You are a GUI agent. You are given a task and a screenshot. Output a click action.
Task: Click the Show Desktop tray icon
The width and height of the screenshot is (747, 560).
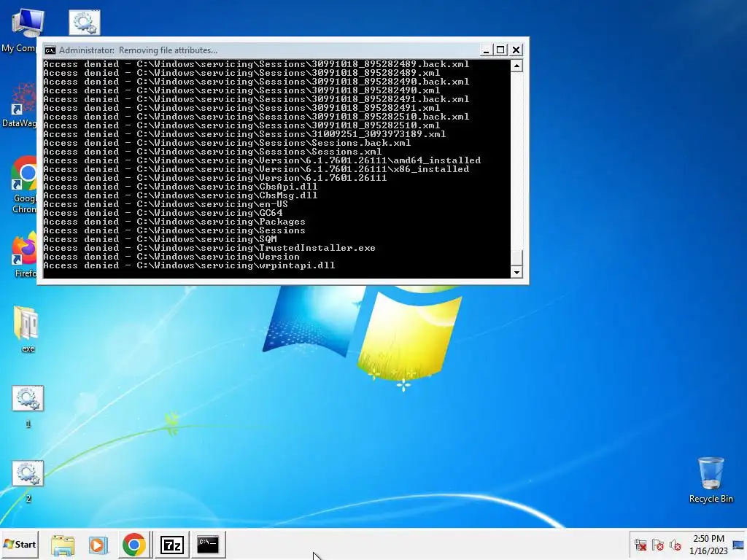coord(738,545)
